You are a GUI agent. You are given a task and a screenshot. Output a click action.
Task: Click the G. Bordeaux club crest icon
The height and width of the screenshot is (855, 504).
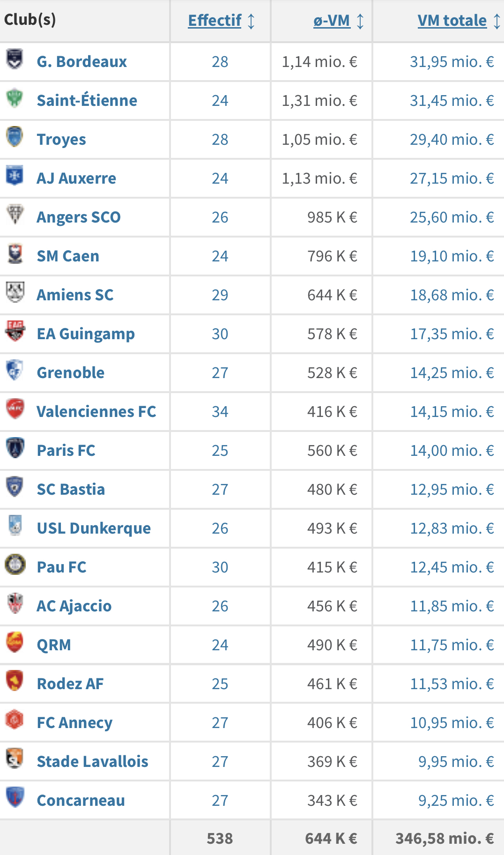(15, 59)
